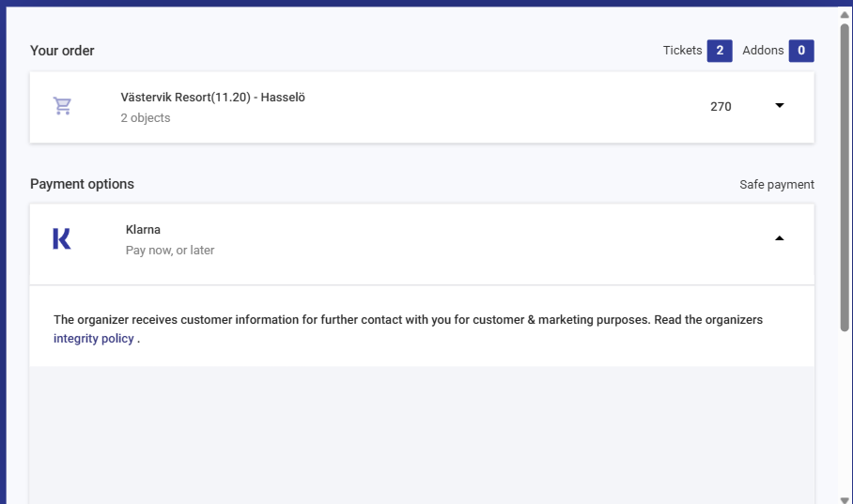Click the Klarna K logo icon
The height and width of the screenshot is (504, 853).
pos(62,238)
